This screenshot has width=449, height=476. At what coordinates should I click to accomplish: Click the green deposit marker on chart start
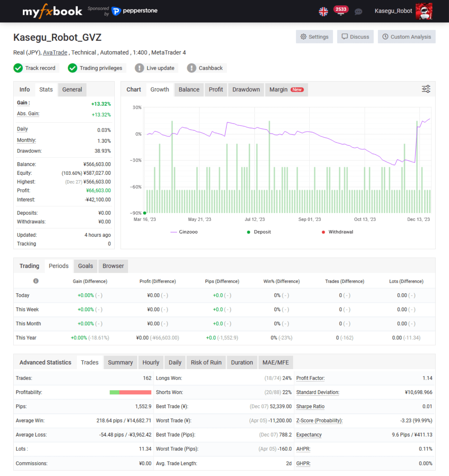(145, 213)
